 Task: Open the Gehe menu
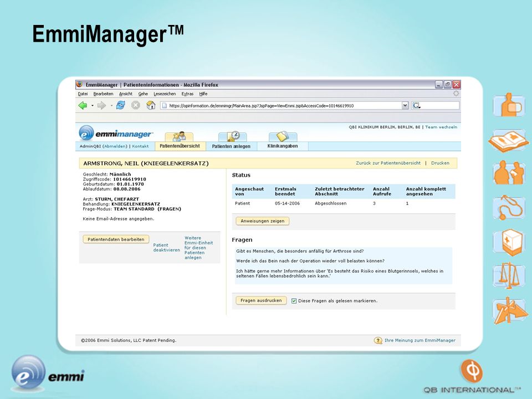[143, 94]
